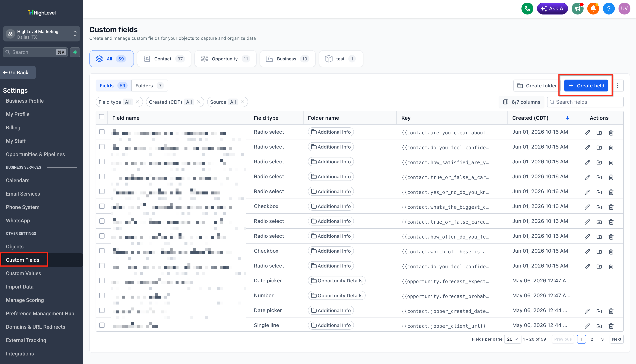636x364 pixels.
Task: Open the HighLevel Marketing account switcher
Action: [x=41, y=34]
